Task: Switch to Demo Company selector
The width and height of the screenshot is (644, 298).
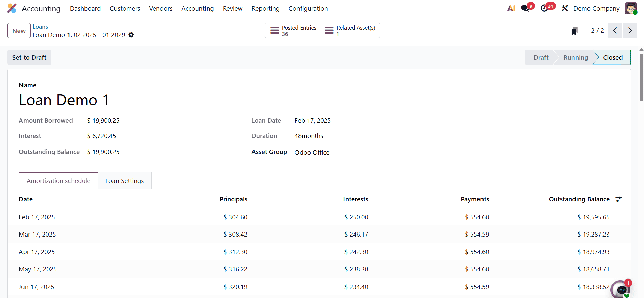Action: pos(596,8)
